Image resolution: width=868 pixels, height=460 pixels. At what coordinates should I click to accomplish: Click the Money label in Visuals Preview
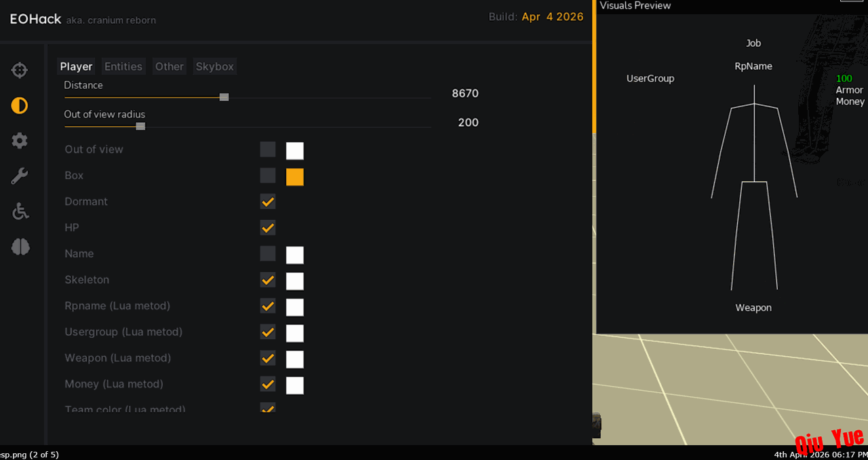point(850,102)
